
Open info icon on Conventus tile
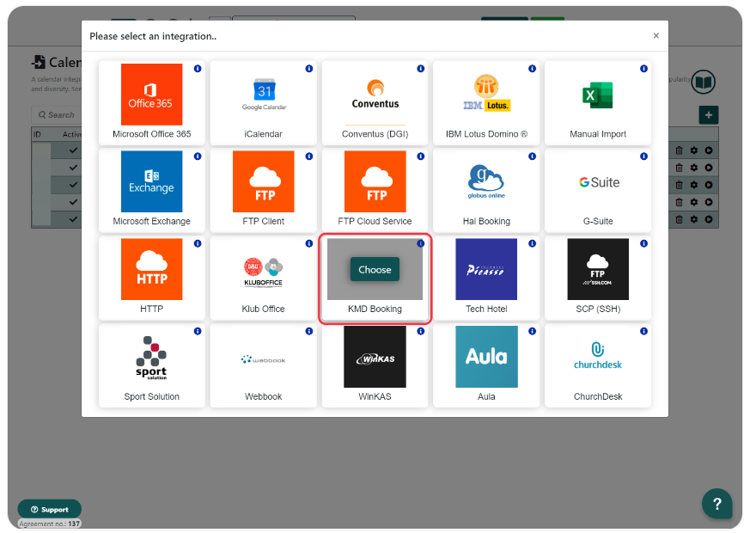421,69
